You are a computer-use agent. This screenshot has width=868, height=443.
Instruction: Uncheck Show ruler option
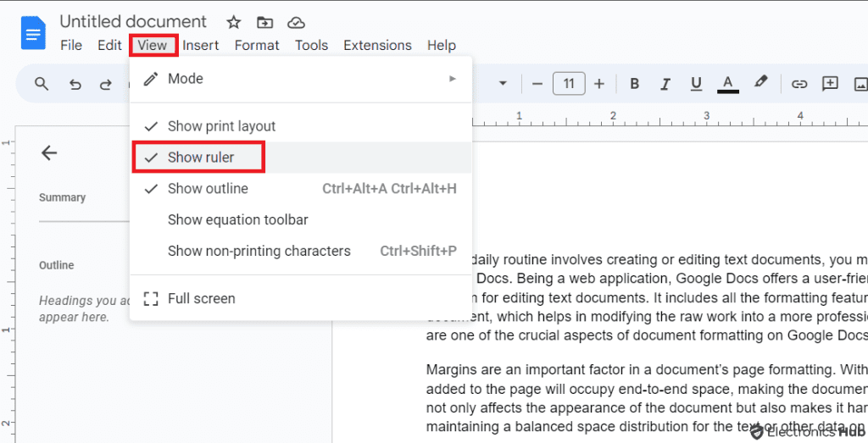point(201,158)
